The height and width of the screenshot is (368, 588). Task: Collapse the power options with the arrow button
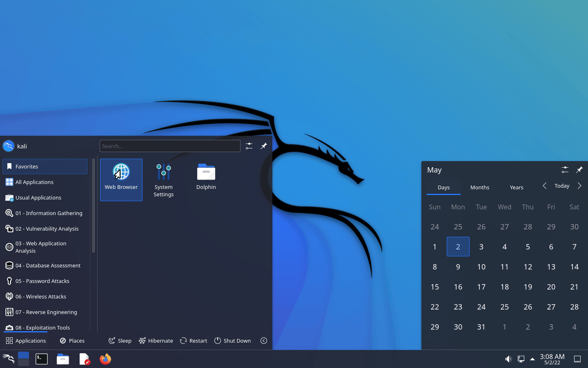pos(264,341)
